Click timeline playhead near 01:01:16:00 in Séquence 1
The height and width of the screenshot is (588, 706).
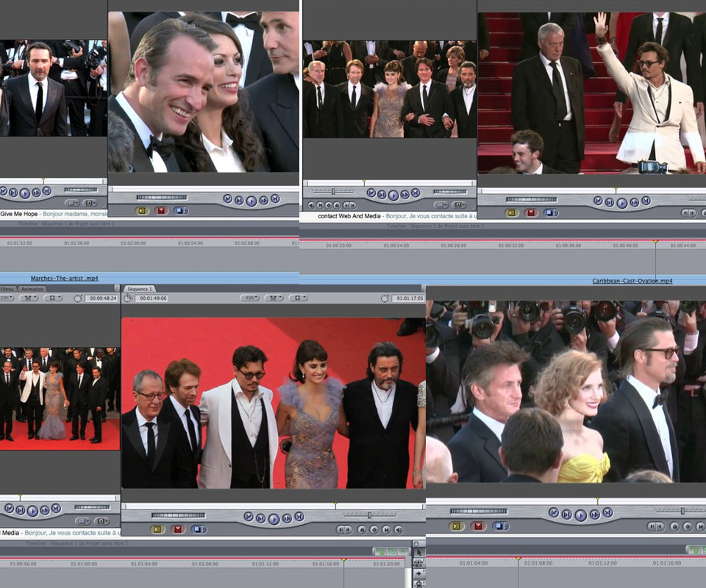[343, 560]
